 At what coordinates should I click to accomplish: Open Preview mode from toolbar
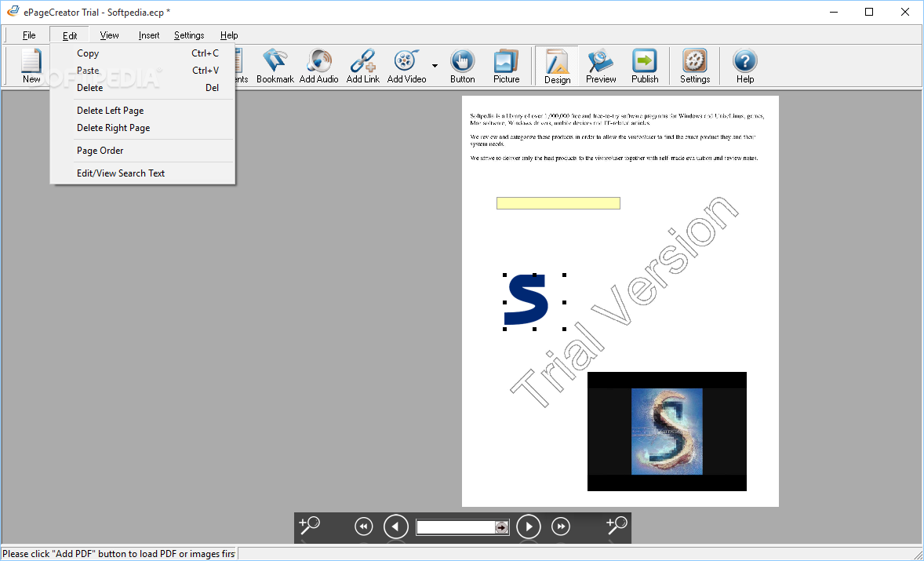pyautogui.click(x=601, y=66)
